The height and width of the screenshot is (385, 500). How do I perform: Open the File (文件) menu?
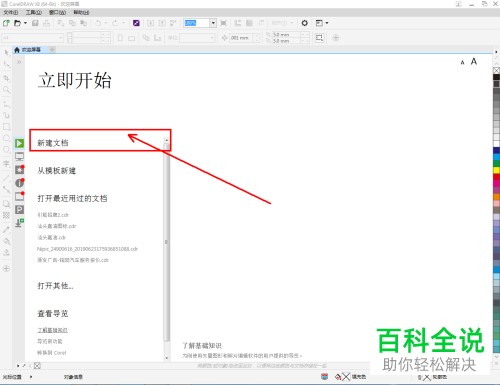11,13
